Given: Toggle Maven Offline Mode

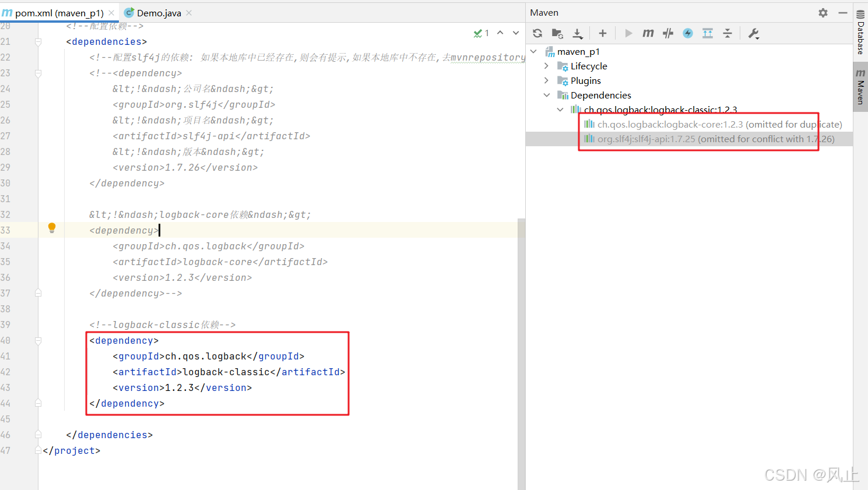Looking at the screenshot, I should pyautogui.click(x=668, y=33).
